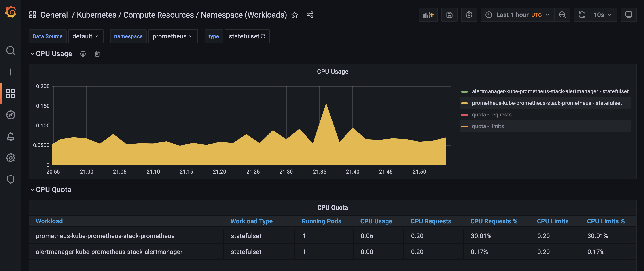This screenshot has height=271, width=644.
Task: Share dashboard via share icon
Action: click(x=310, y=15)
